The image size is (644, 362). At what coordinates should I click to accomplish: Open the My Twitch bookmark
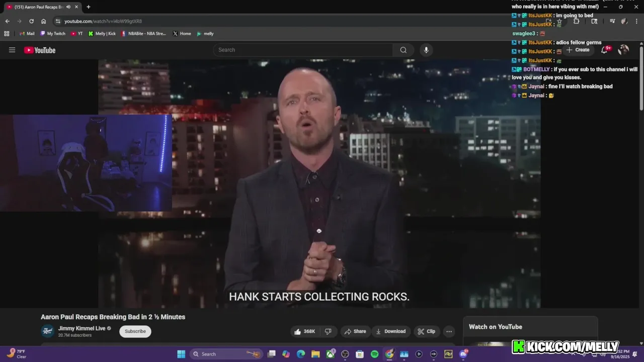(x=53, y=34)
